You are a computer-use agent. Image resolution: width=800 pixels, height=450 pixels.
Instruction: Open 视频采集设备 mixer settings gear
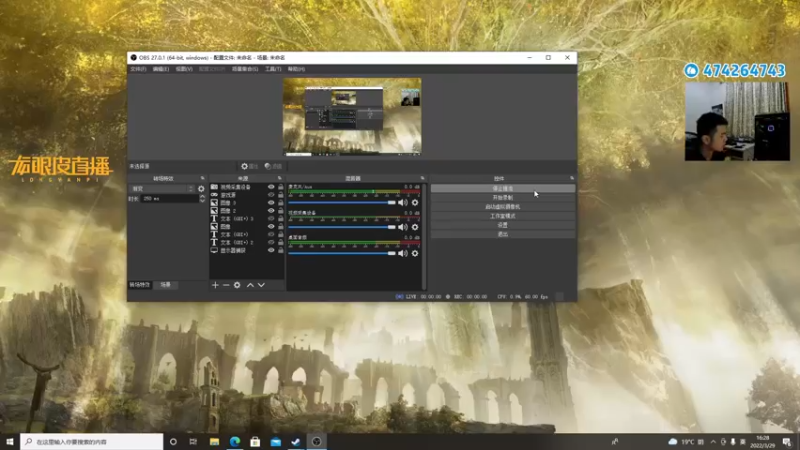tap(415, 227)
